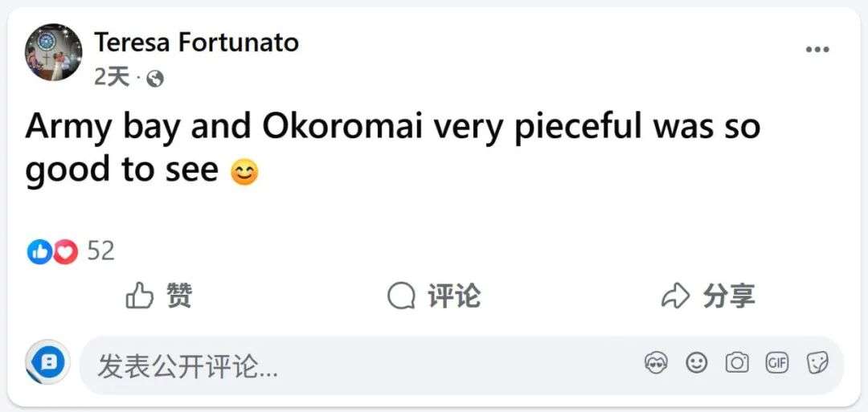Click the red heart reaction icon
This screenshot has width=868, height=412.
(x=65, y=251)
